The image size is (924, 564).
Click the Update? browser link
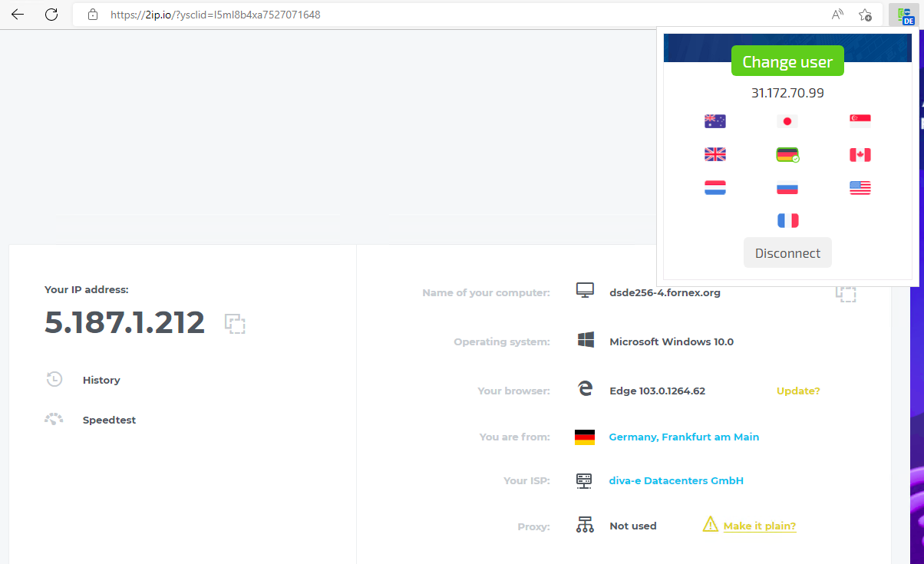point(798,391)
